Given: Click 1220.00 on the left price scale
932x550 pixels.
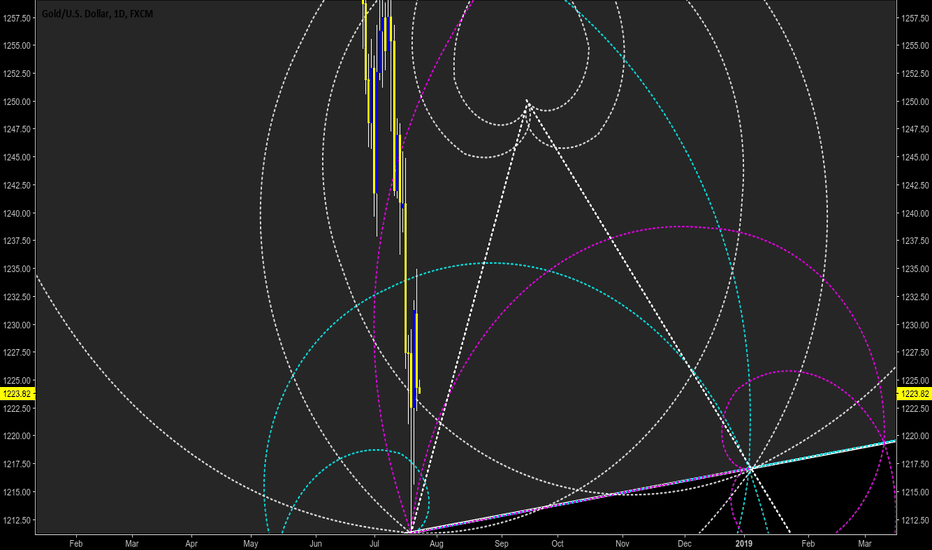Looking at the screenshot, I should click(x=17, y=436).
